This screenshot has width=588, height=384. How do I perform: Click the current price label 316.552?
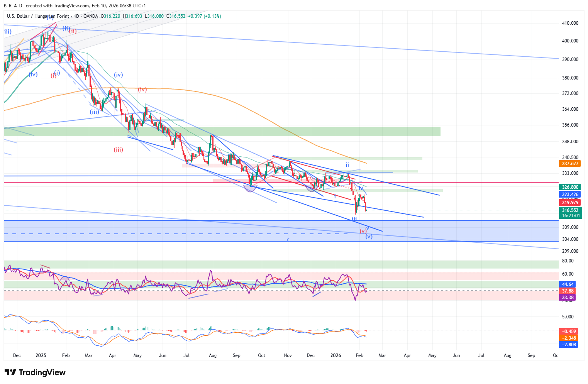[x=570, y=211]
